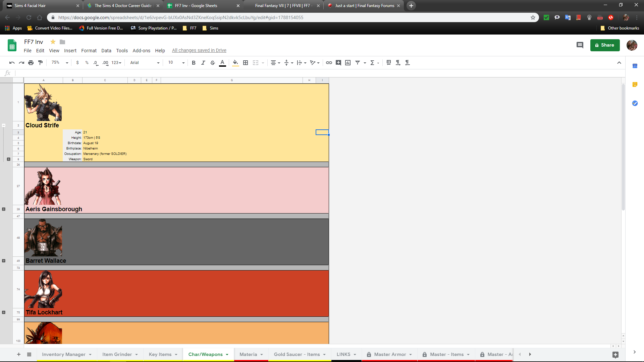Viewport: 644px width, 362px height.
Task: Collapse the Cloud Strife row group
Action: tap(4, 125)
